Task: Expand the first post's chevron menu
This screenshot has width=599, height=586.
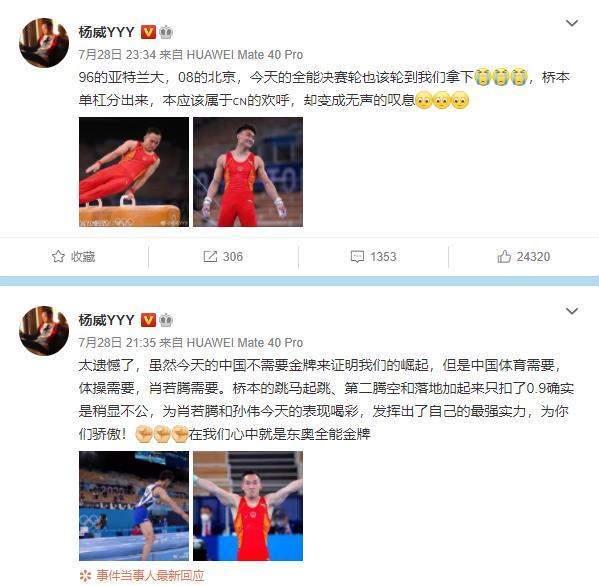Action: 571,23
